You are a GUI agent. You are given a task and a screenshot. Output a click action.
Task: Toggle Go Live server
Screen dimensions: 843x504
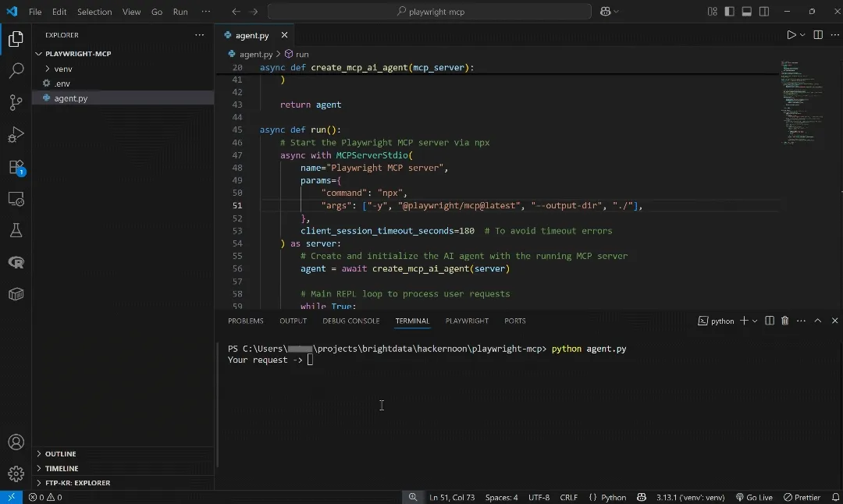tap(754, 497)
